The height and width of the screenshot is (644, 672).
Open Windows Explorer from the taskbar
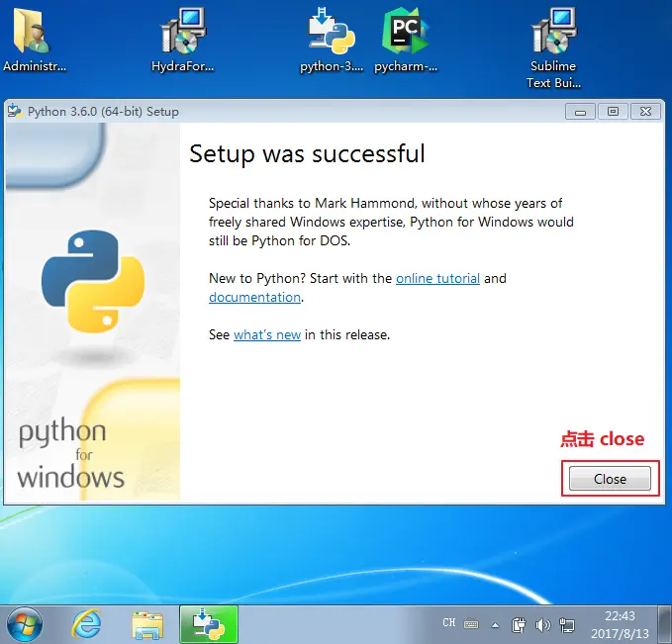coord(147,625)
